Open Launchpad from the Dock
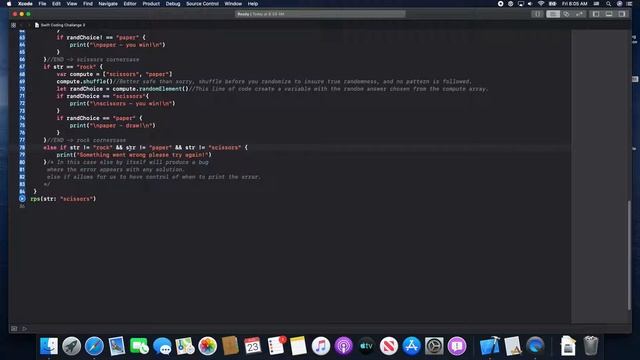Viewport: 640px width, 360px height. pyautogui.click(x=71, y=346)
